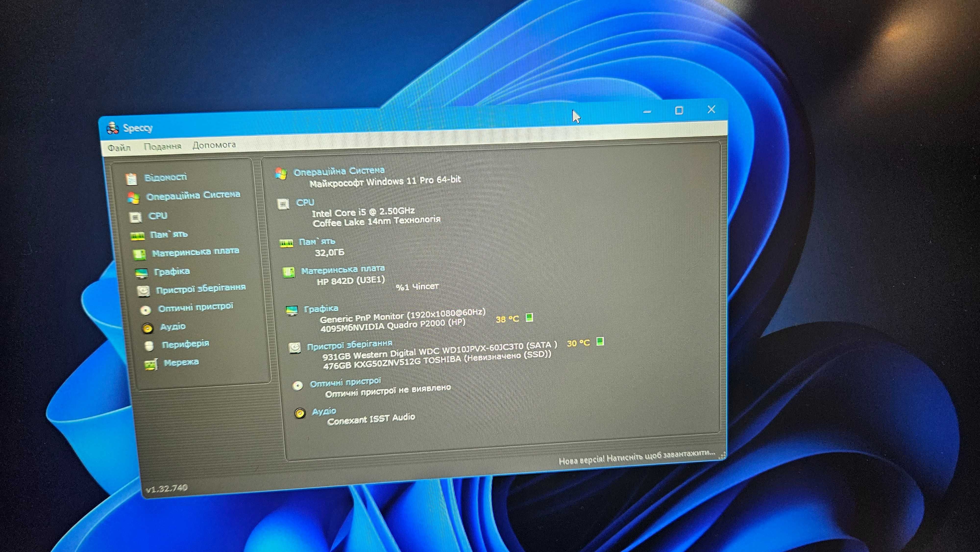Click the NVIDIA Quadro P2000 line

pyautogui.click(x=393, y=325)
